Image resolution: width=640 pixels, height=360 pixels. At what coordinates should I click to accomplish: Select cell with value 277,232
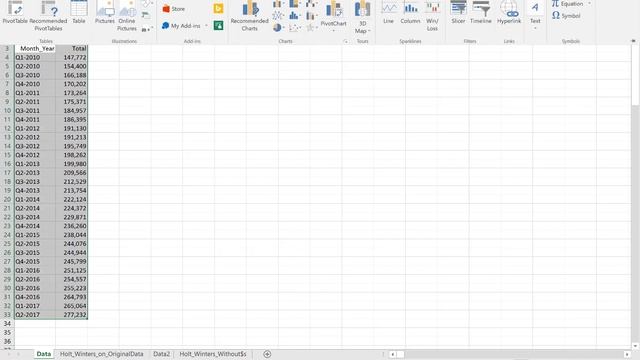click(71, 315)
